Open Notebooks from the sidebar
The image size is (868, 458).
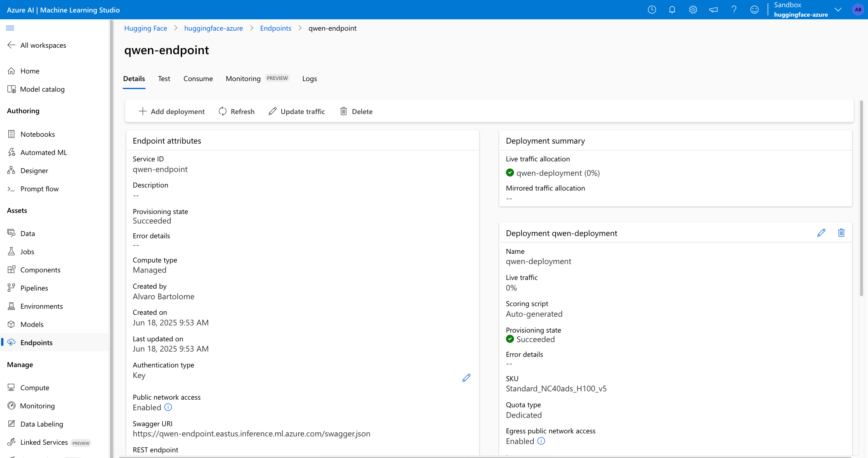click(x=38, y=134)
